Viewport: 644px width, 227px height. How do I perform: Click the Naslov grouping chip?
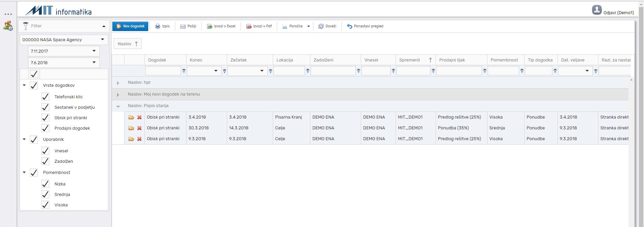(128, 44)
